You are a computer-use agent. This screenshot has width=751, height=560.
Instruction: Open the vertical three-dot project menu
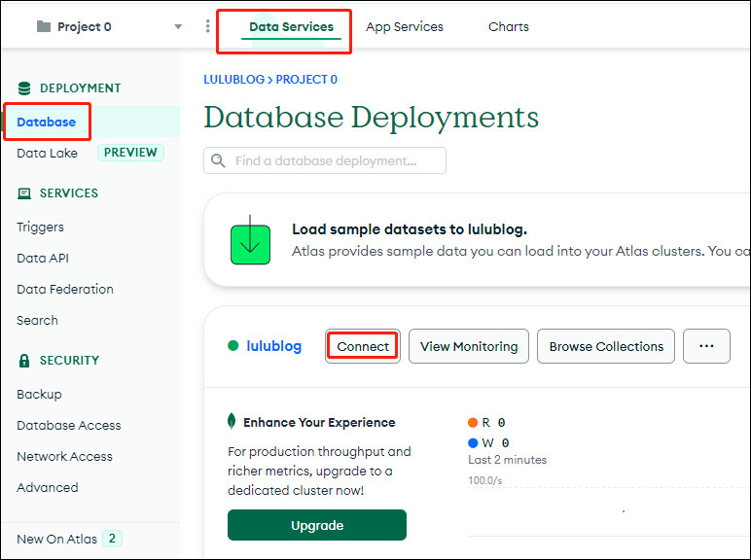pos(207,26)
